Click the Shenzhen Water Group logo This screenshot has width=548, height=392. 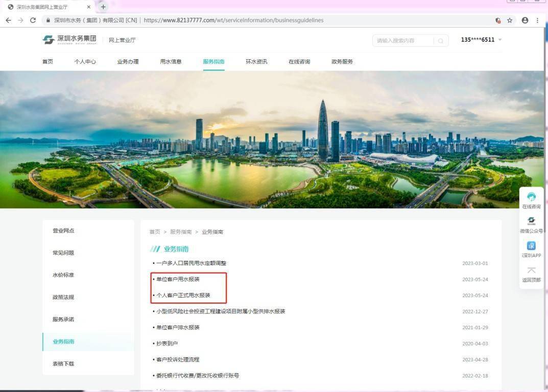(x=69, y=40)
